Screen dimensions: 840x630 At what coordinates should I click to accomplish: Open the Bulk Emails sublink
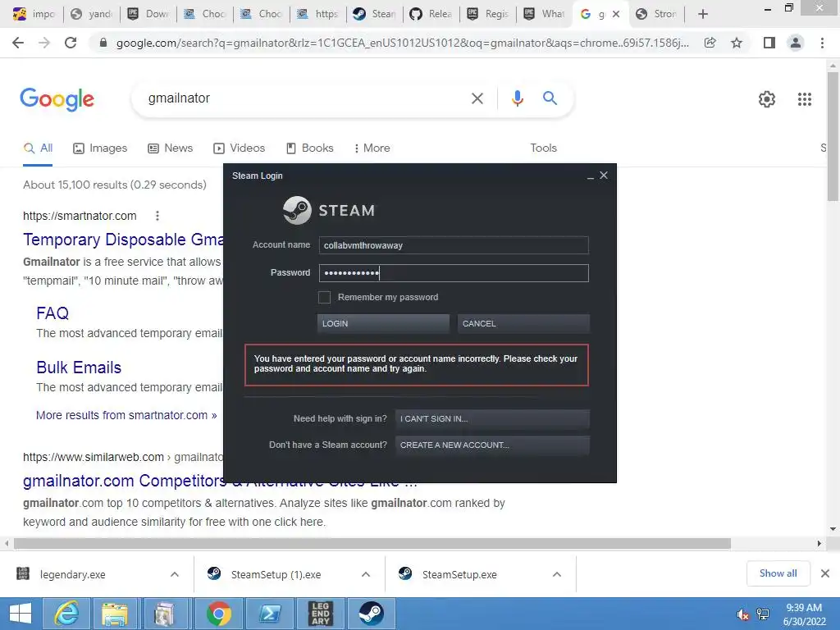tap(79, 367)
